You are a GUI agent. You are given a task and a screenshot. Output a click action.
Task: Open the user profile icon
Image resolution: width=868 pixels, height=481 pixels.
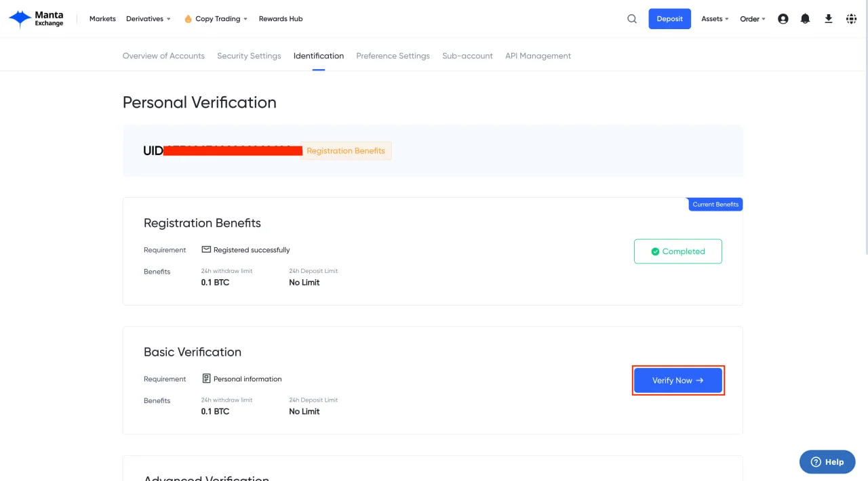783,19
